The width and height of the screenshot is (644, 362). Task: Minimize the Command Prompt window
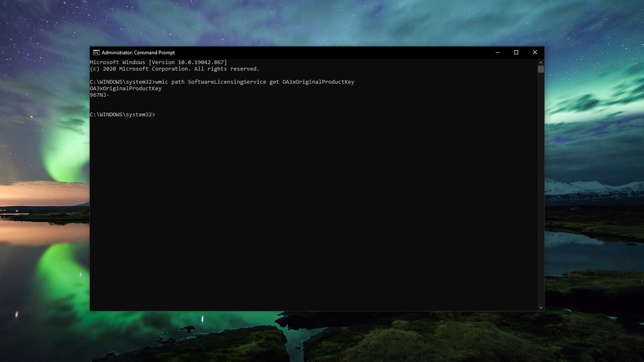497,53
